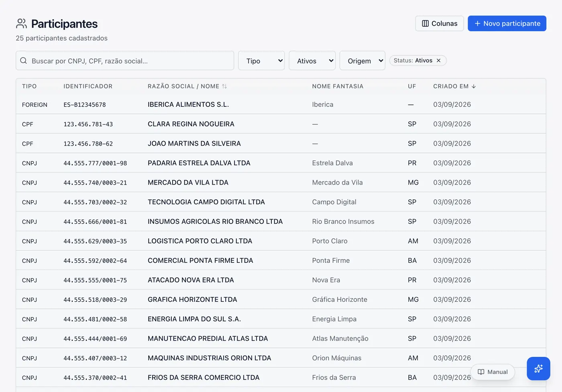Screen dimensions: 562x392
Task: Click CNPJ 44.555.592/0002-64
Action: [x=95, y=261]
